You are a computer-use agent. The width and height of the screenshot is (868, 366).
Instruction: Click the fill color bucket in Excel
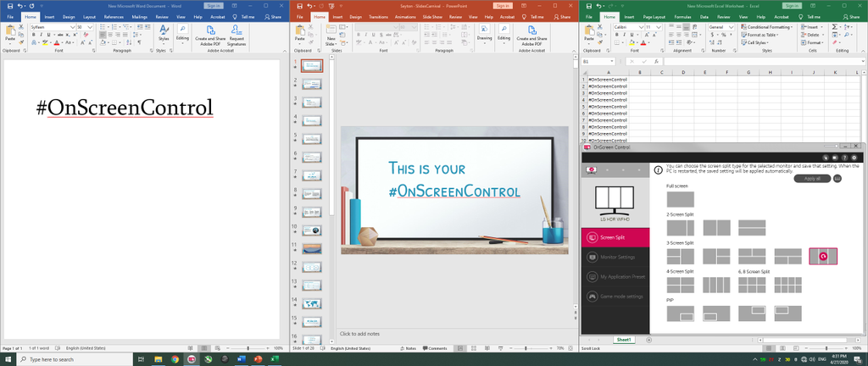coord(632,42)
